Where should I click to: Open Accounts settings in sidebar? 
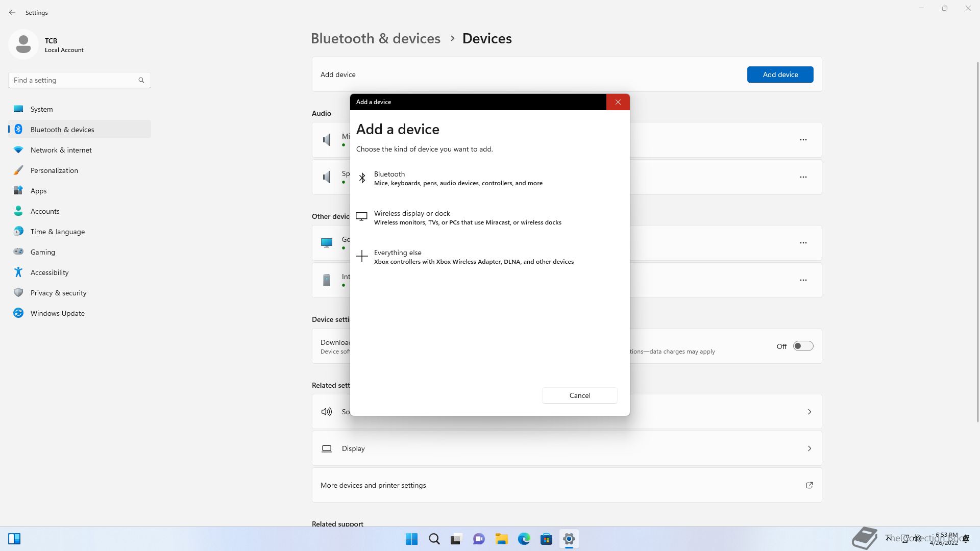pyautogui.click(x=80, y=211)
